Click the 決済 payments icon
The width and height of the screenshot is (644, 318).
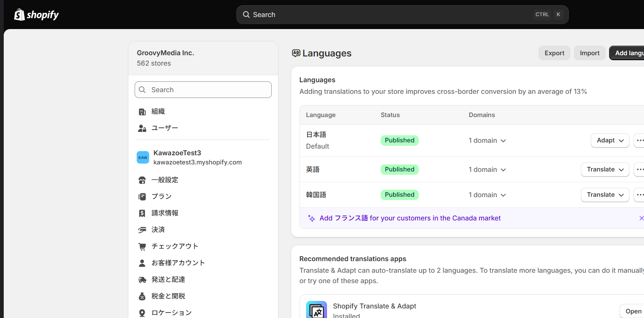pyautogui.click(x=142, y=230)
